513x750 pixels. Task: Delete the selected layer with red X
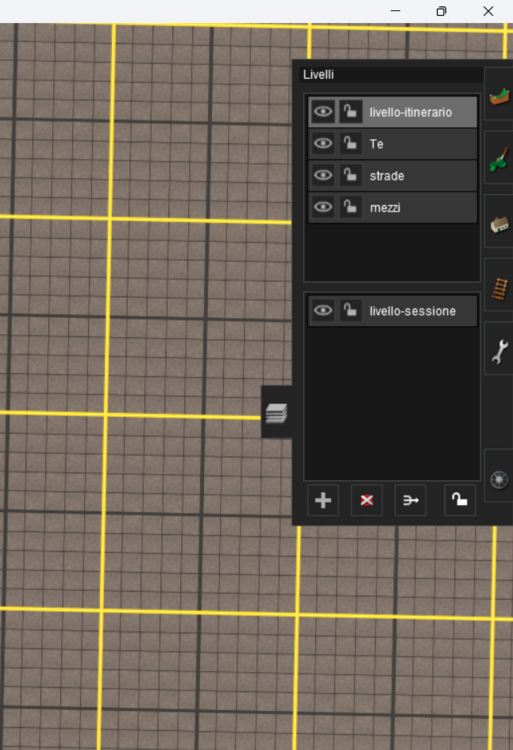pos(367,500)
